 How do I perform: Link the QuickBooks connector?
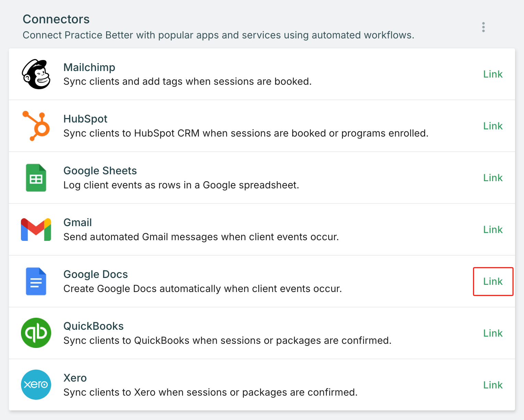pyautogui.click(x=493, y=333)
